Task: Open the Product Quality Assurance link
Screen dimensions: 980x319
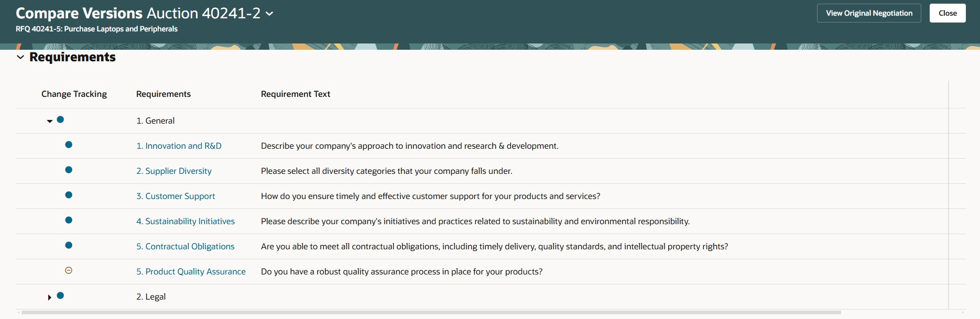Action: pos(191,271)
